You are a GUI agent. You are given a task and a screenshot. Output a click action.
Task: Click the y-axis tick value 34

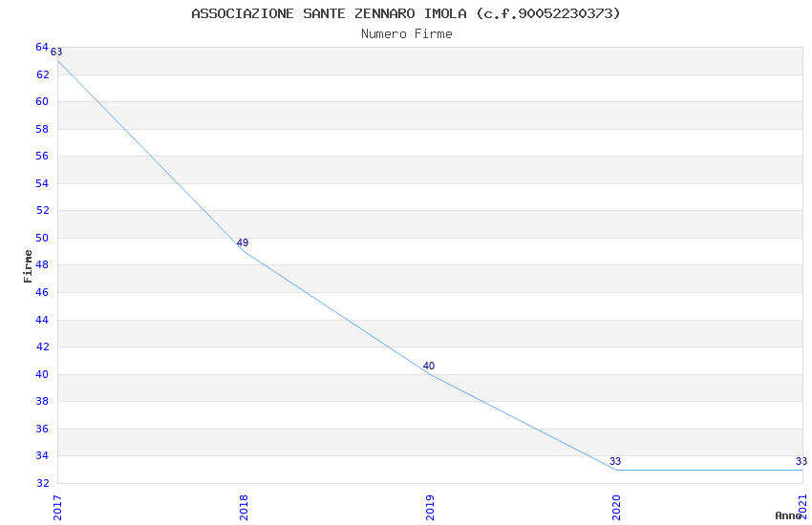tap(42, 455)
